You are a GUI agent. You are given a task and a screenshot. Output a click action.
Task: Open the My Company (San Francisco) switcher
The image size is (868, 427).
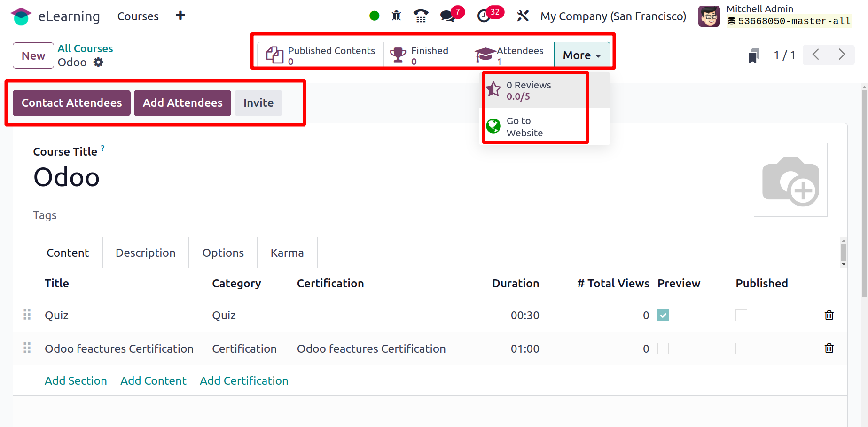click(x=613, y=16)
